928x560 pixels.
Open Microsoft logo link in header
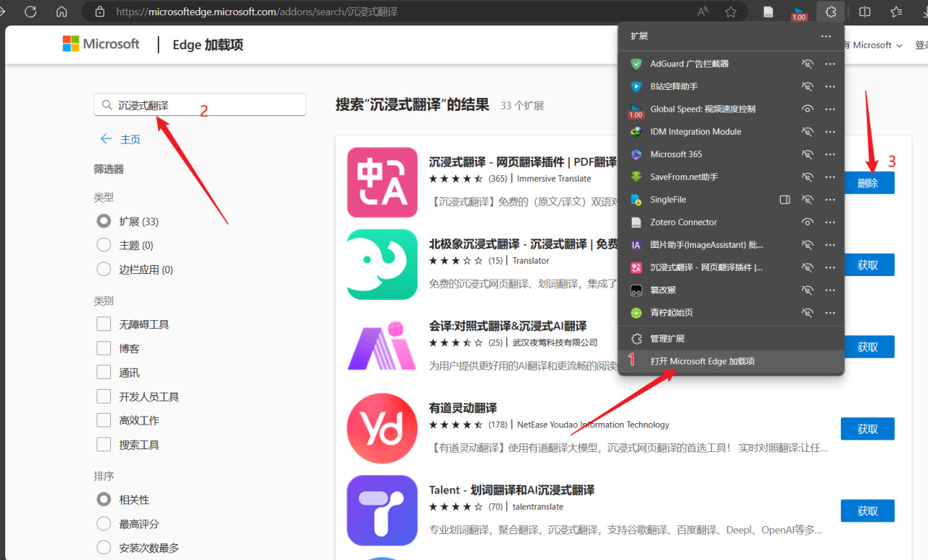101,44
